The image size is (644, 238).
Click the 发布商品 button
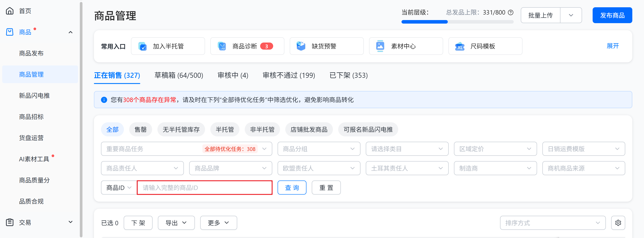612,15
